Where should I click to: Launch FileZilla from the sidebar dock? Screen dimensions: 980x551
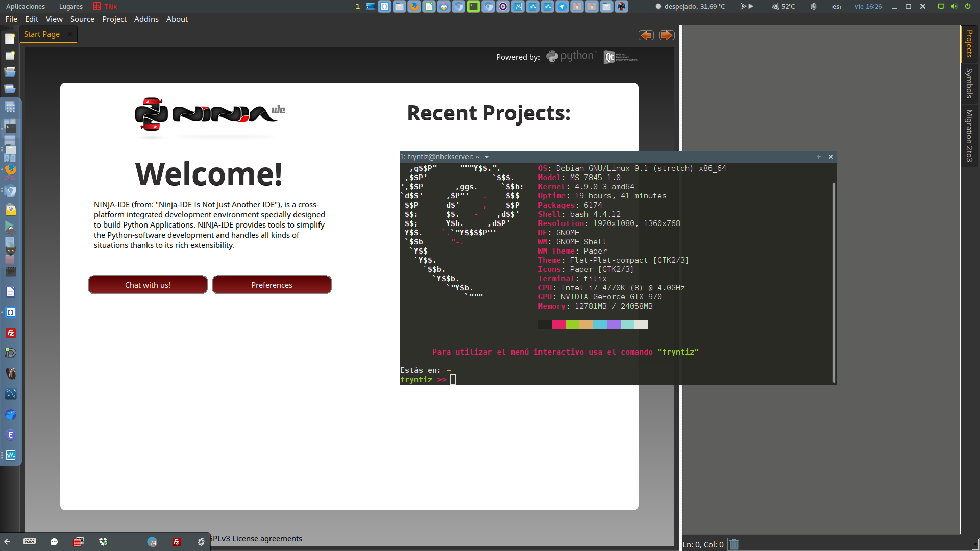[10, 333]
